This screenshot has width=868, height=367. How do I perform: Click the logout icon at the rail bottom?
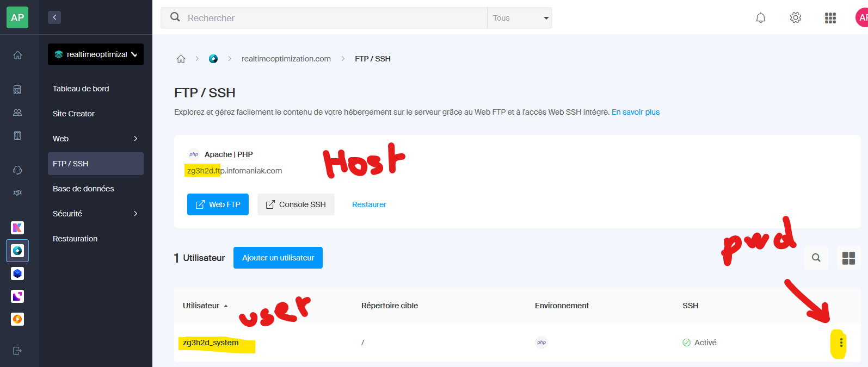point(17,351)
